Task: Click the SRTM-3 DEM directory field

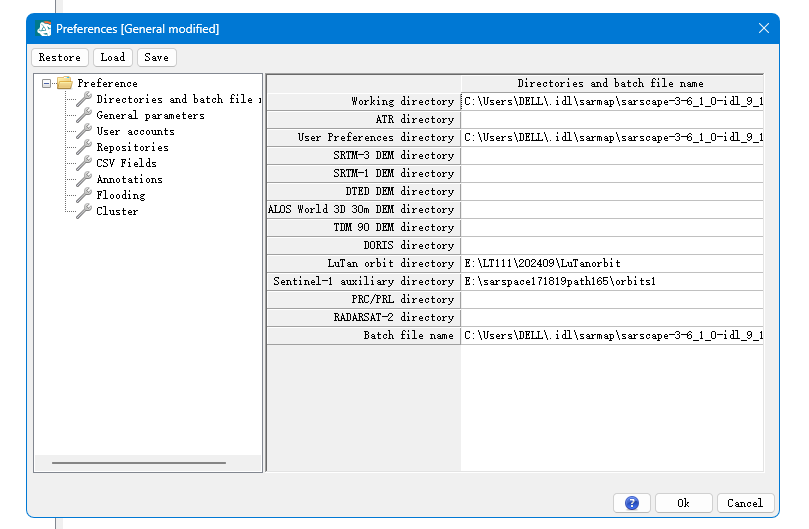Action: pyautogui.click(x=612, y=155)
